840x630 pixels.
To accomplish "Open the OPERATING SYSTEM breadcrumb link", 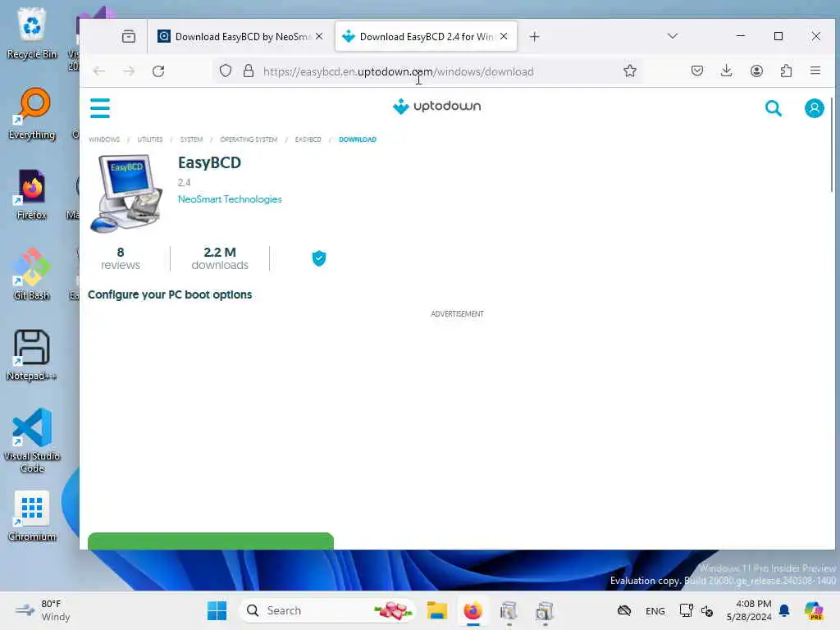I will (x=249, y=139).
